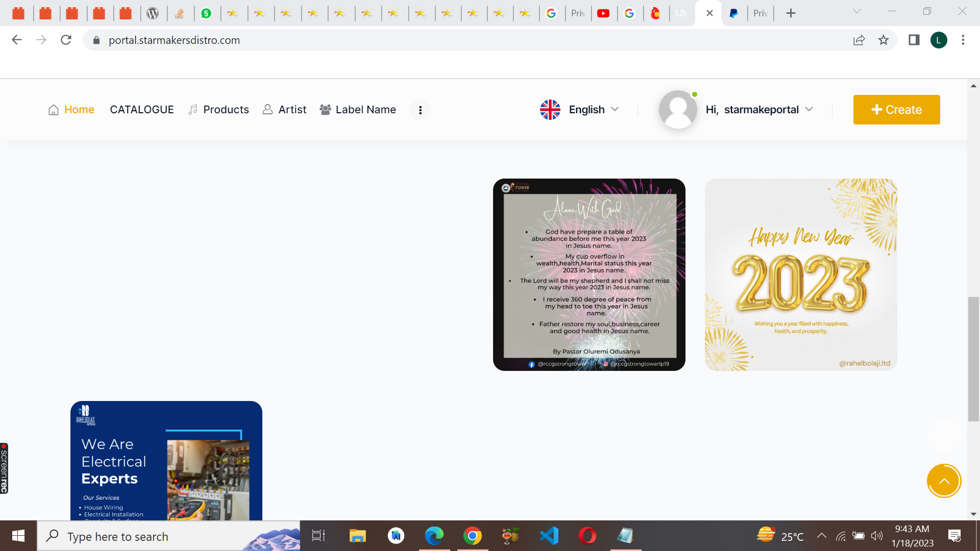Image resolution: width=980 pixels, height=551 pixels.
Task: Open Task View on the taskbar
Action: click(x=318, y=536)
